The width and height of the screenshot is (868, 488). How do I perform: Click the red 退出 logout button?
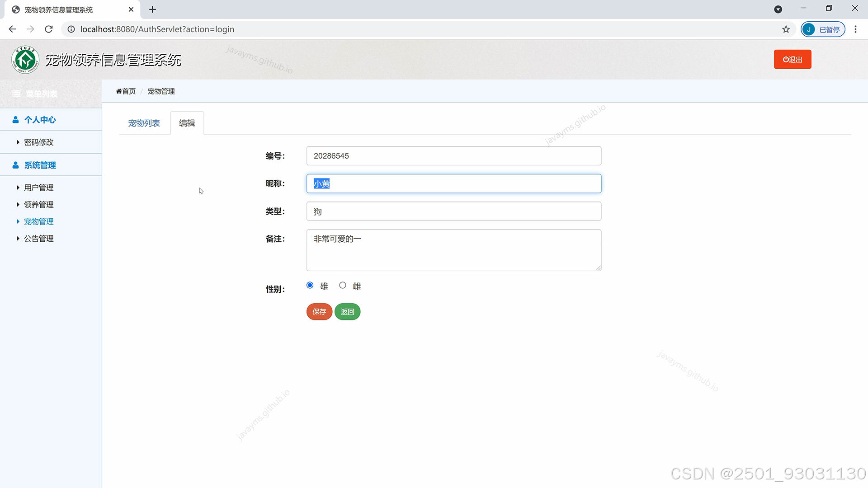point(792,59)
